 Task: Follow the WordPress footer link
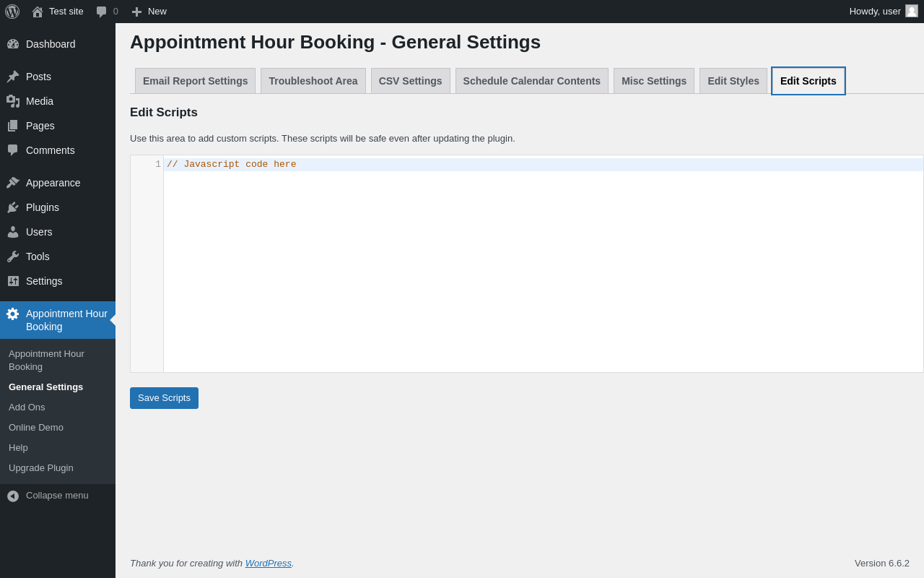[269, 563]
